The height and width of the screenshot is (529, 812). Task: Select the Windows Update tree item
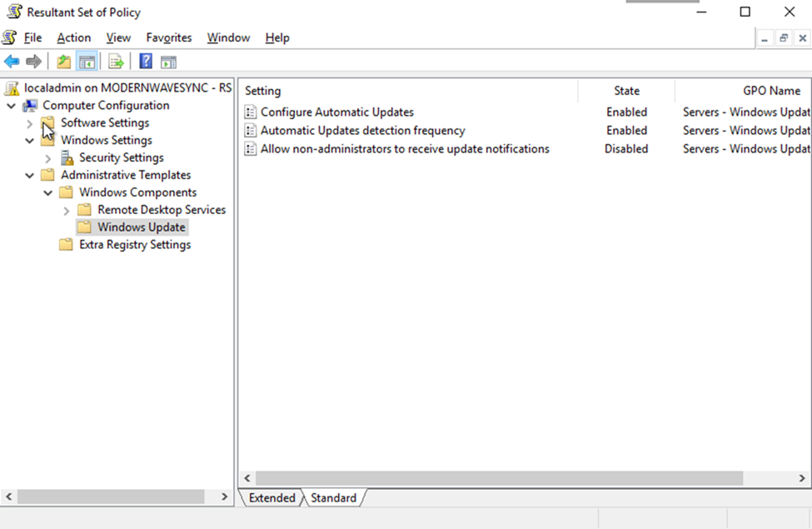[x=142, y=227]
